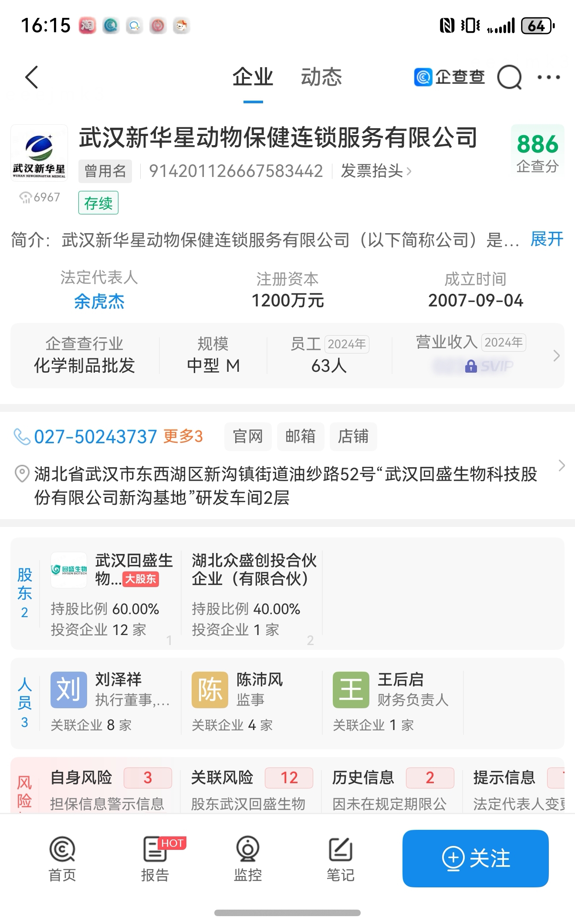Open the three-dot more menu
The width and height of the screenshot is (575, 924).
[548, 77]
